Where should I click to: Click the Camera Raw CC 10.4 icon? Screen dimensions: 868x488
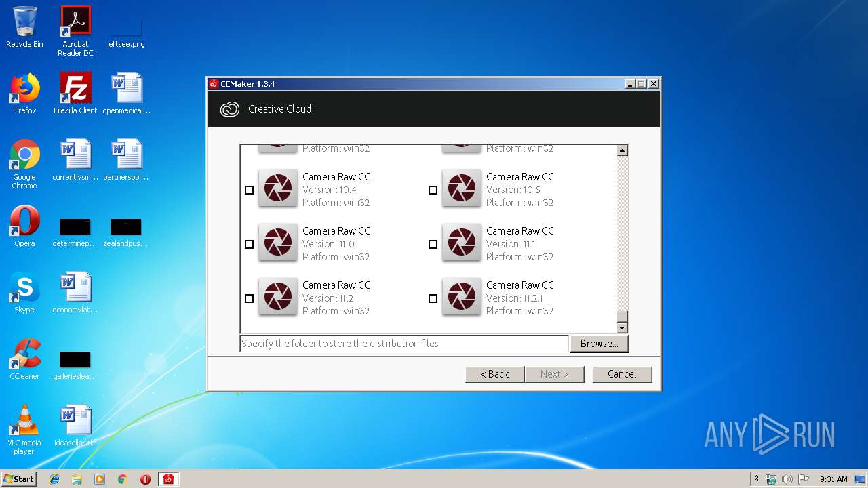click(278, 188)
